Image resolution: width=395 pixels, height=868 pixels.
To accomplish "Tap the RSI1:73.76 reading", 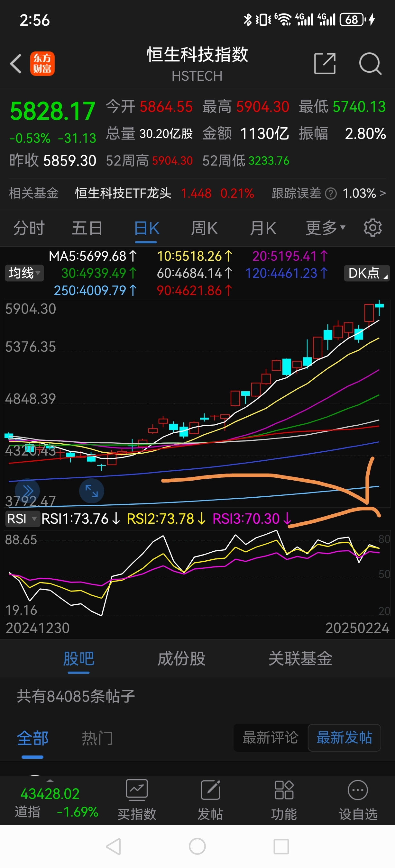I will [80, 519].
